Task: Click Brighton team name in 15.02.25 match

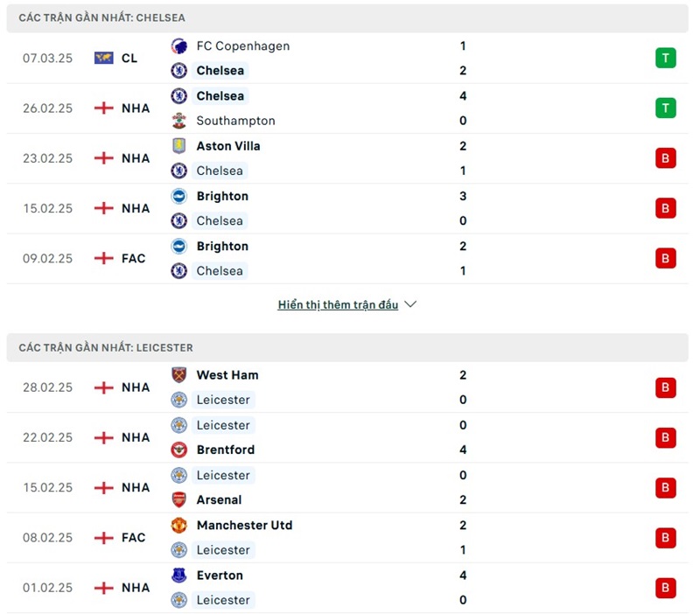Action: click(x=222, y=196)
